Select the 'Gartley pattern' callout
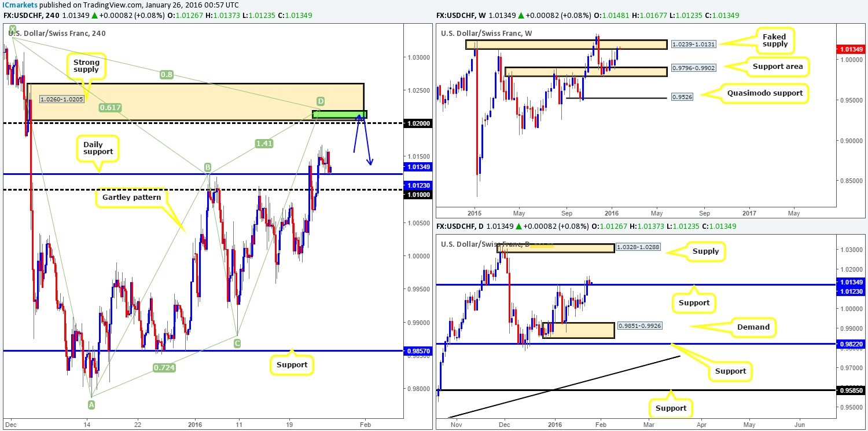The image size is (868, 431). coord(133,196)
